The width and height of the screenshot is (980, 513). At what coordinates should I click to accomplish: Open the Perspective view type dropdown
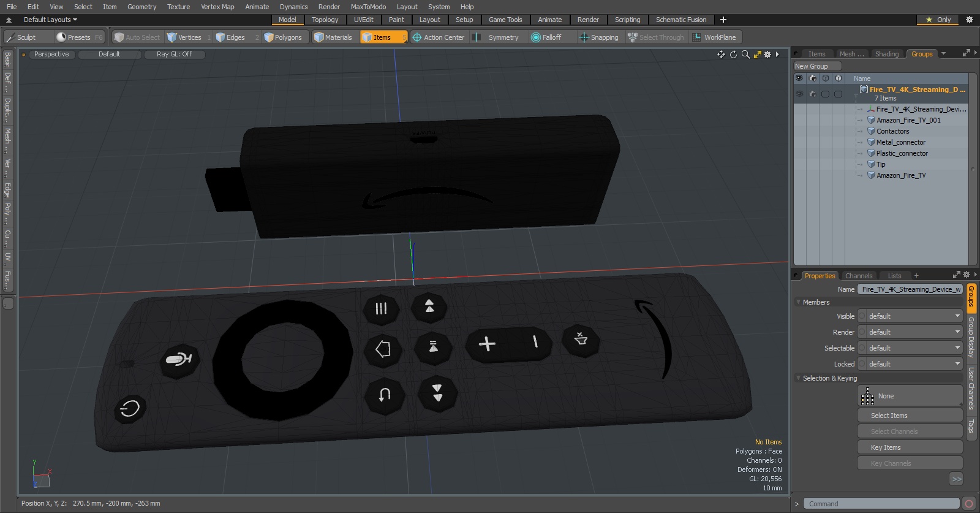click(51, 54)
